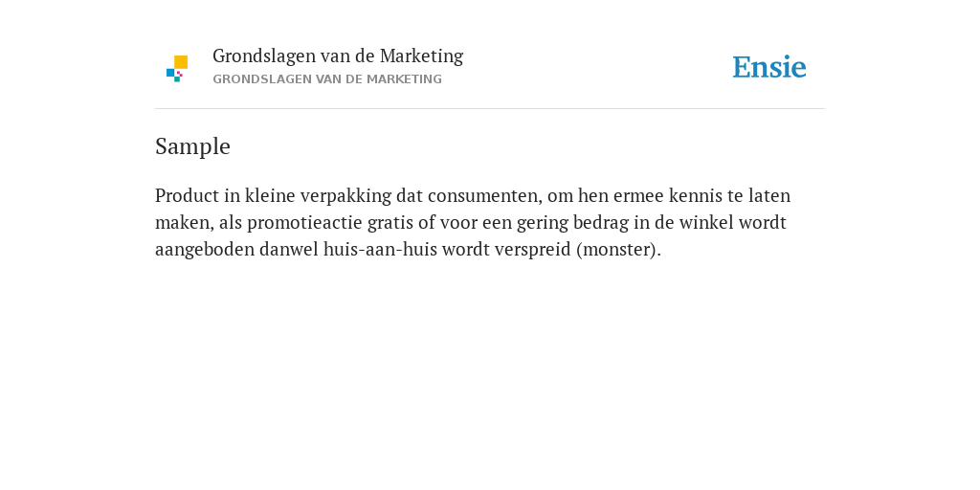Click the small pink square in logo
980x490 pixels.
click(x=179, y=74)
